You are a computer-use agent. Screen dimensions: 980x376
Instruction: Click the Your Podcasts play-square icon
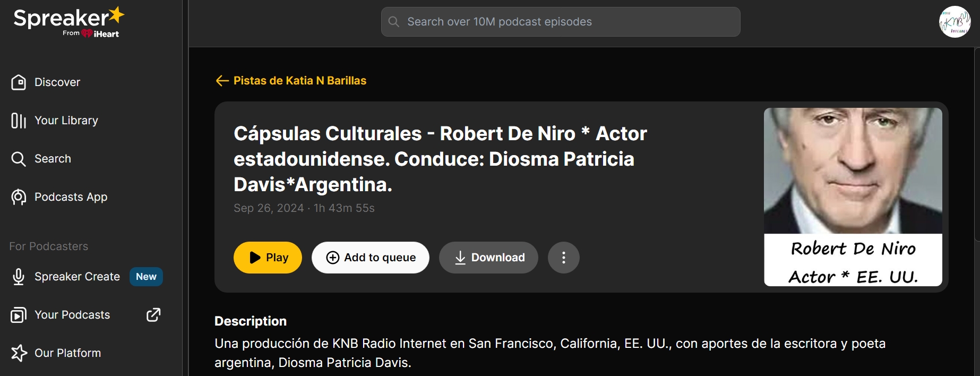[x=19, y=315]
